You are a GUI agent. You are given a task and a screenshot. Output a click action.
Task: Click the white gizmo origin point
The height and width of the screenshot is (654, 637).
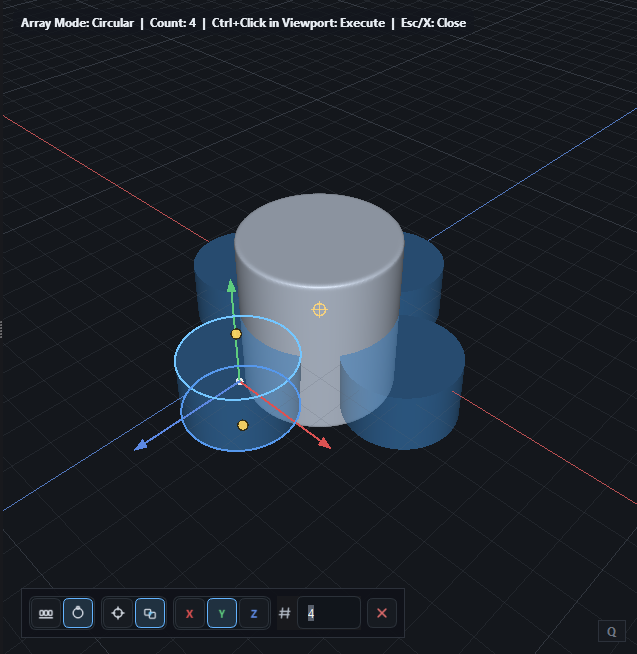[x=240, y=381]
